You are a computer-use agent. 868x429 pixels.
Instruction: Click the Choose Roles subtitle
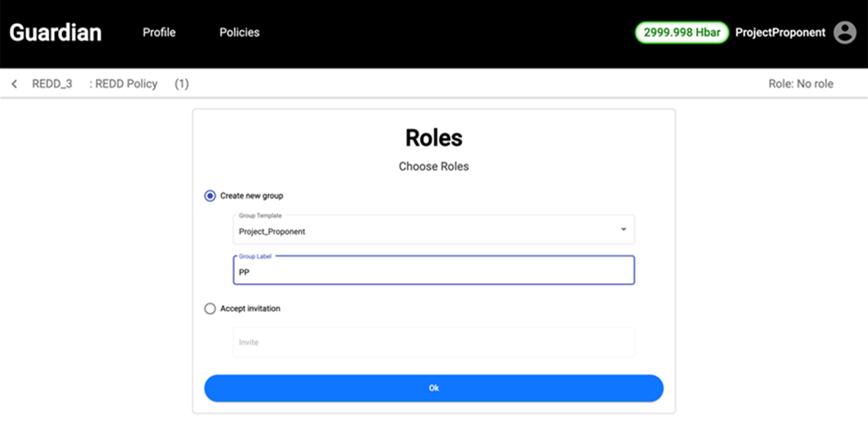tap(434, 166)
